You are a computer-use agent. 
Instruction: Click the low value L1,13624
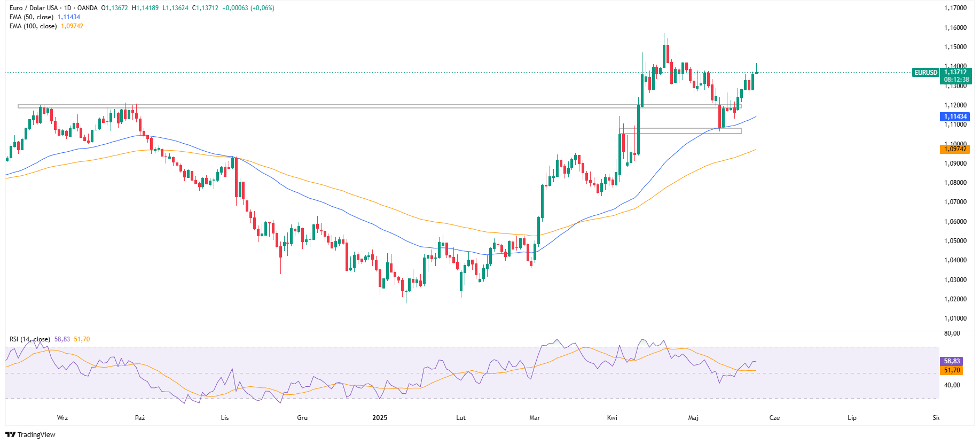[x=176, y=8]
